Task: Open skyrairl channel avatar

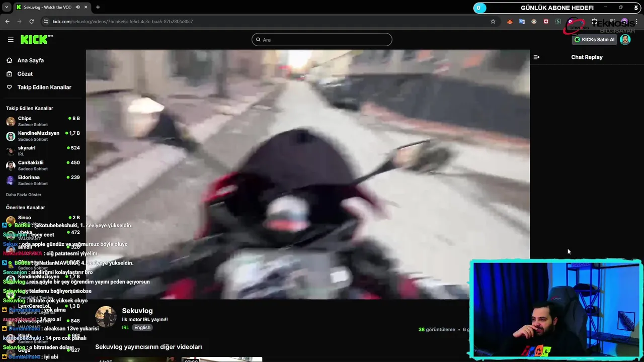Action: 11,151
